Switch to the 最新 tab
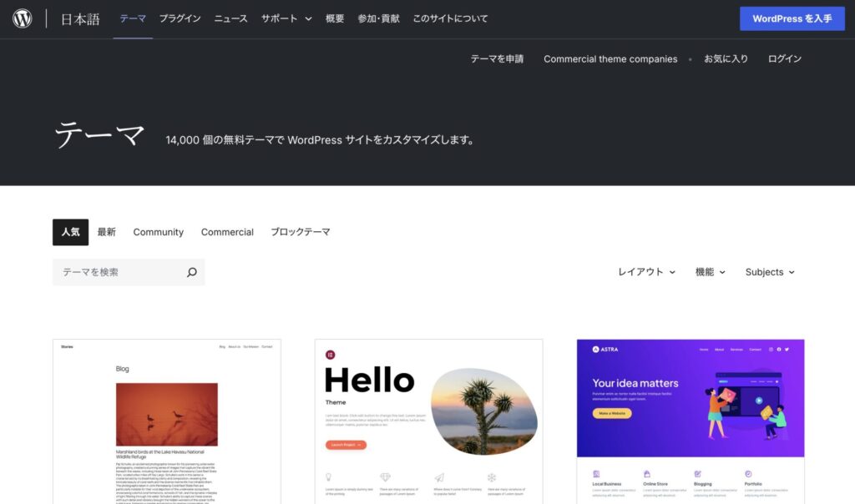Screen dimensions: 855x504 (x=106, y=232)
